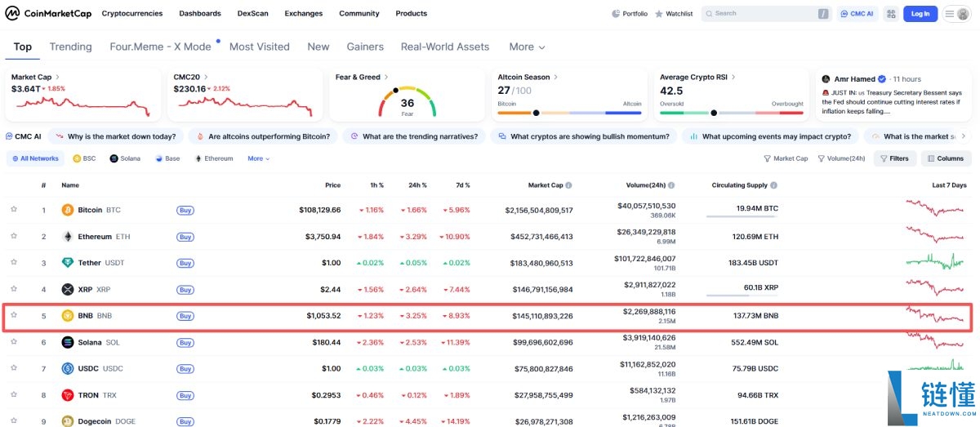Open the CMC20 card chevron
Image resolution: width=980 pixels, height=427 pixels.
point(207,77)
